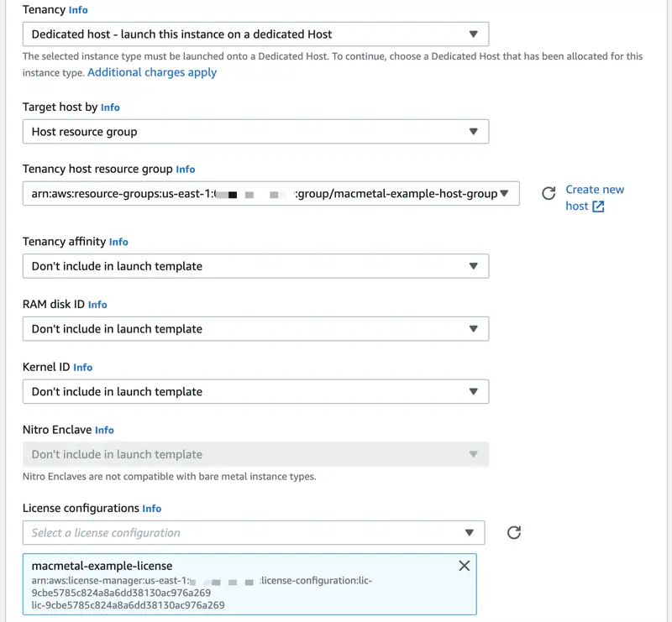The image size is (672, 622).
Task: Click Info next to Nitro Enclave
Action: coord(104,430)
